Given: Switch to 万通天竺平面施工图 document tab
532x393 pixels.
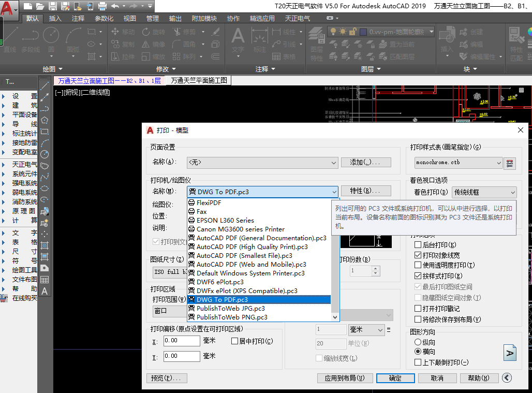Looking at the screenshot, I should [199, 80].
